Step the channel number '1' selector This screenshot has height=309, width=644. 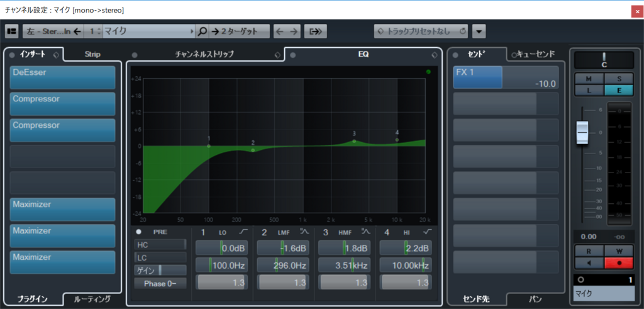tap(93, 31)
